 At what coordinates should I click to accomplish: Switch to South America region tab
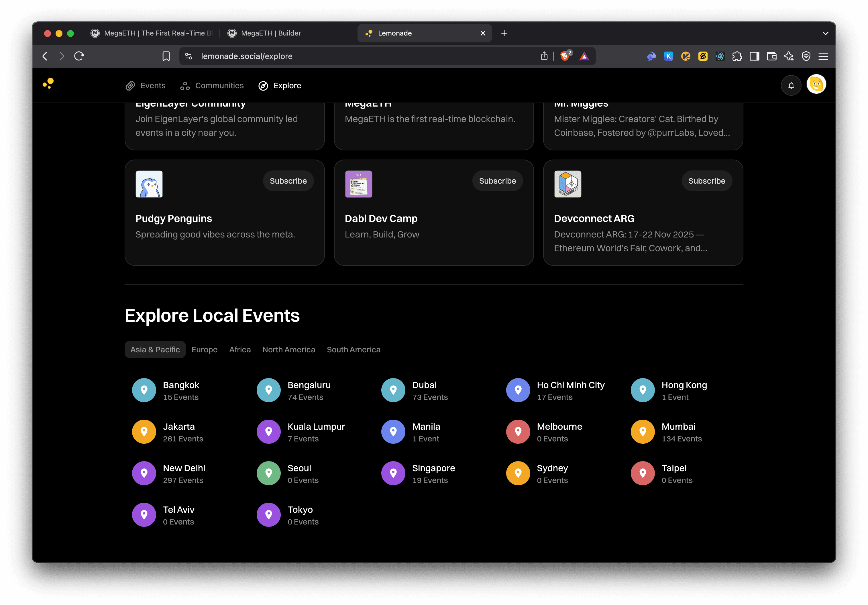point(354,350)
